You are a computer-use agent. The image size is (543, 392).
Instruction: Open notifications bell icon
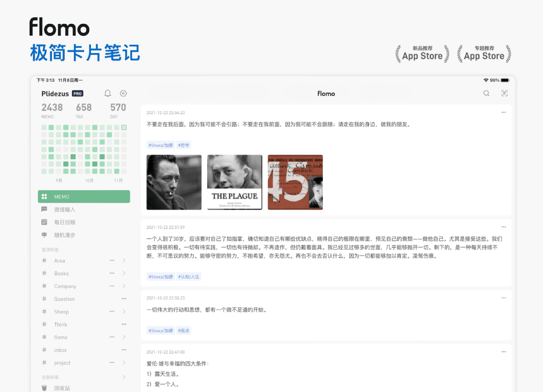pos(108,94)
